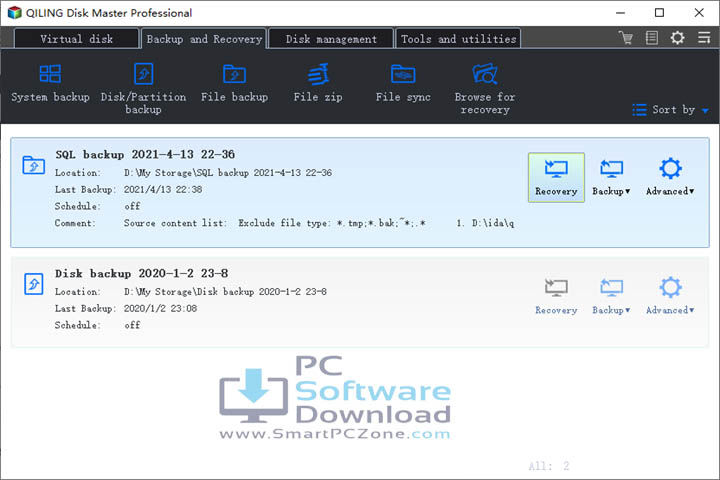The image size is (720, 480).
Task: Open the Sort by dropdown
Action: coord(670,110)
